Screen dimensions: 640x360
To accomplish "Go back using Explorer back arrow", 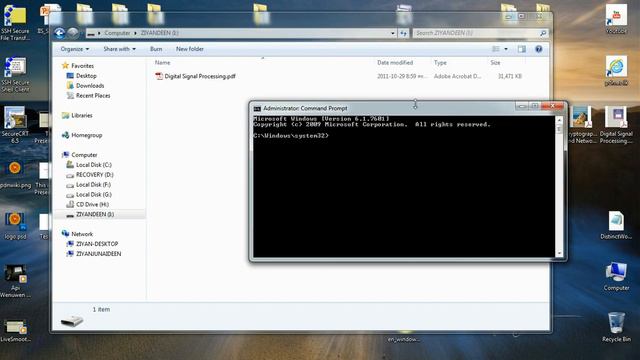I will pyautogui.click(x=59, y=33).
